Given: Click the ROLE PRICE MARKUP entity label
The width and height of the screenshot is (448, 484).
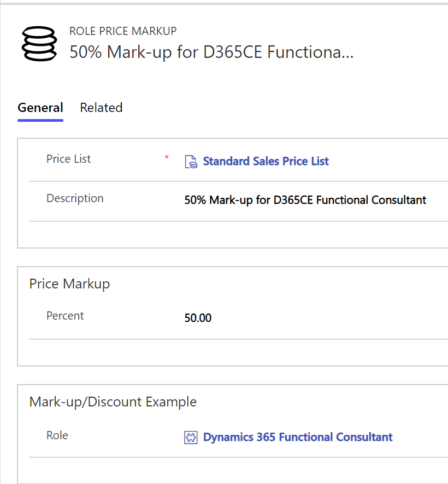Looking at the screenshot, I should point(123,31).
